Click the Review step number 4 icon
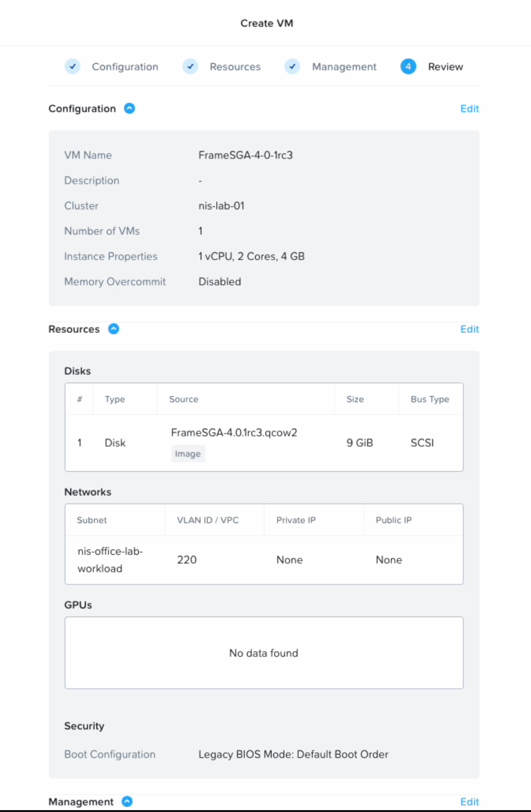531x812 pixels. pyautogui.click(x=408, y=67)
